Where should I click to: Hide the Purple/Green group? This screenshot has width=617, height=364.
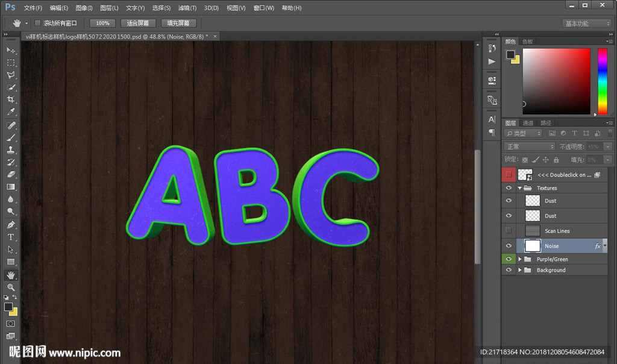coord(509,259)
